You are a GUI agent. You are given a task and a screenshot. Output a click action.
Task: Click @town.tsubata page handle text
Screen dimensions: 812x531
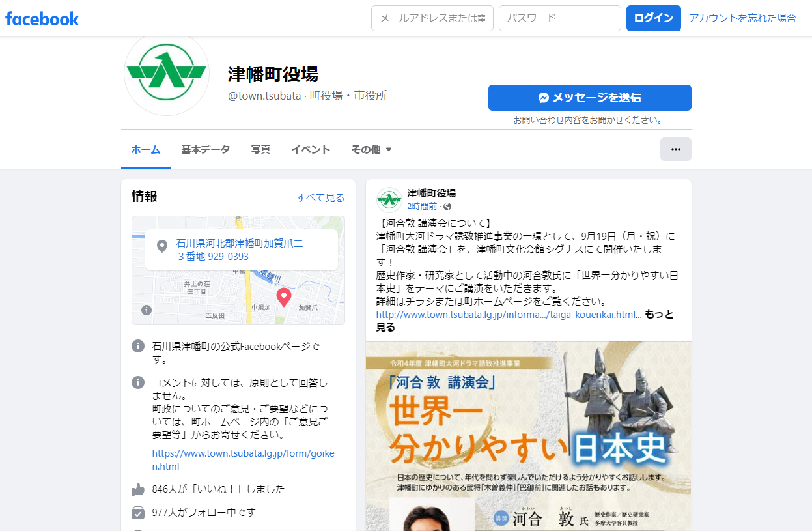pyautogui.click(x=264, y=96)
